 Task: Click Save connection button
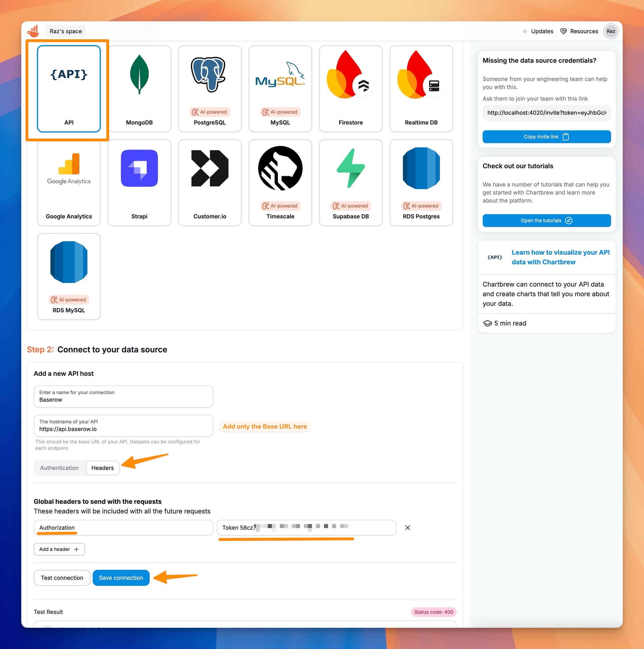[121, 578]
